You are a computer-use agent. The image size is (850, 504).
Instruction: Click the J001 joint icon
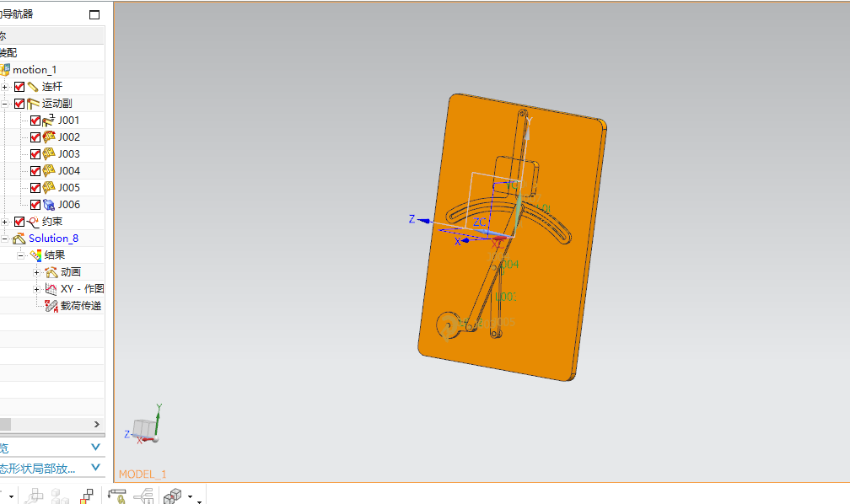49,121
